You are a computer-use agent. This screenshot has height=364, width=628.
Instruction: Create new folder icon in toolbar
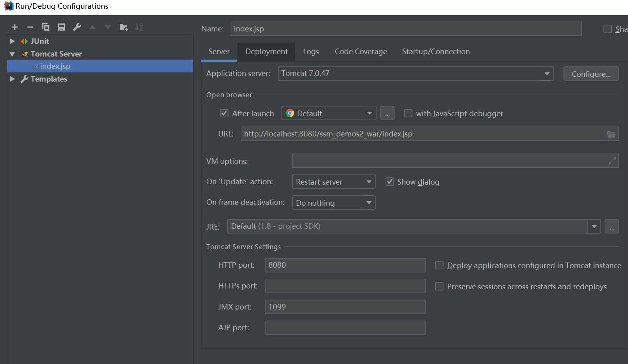click(124, 27)
